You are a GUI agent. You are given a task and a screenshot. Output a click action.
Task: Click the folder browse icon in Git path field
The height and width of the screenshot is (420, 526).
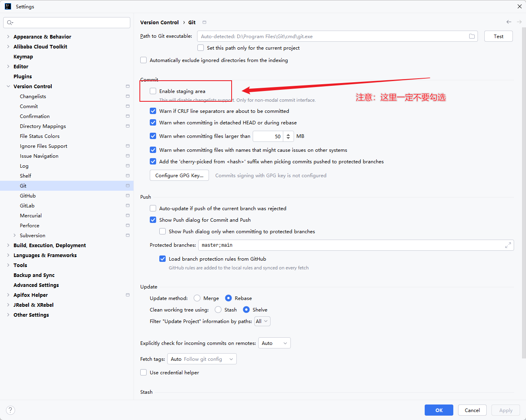click(472, 36)
